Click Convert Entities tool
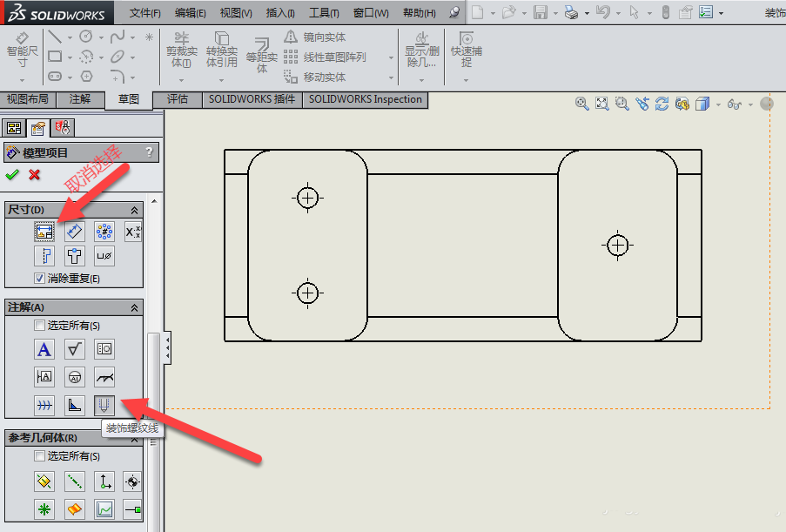The height and width of the screenshot is (532, 786). [x=222, y=50]
